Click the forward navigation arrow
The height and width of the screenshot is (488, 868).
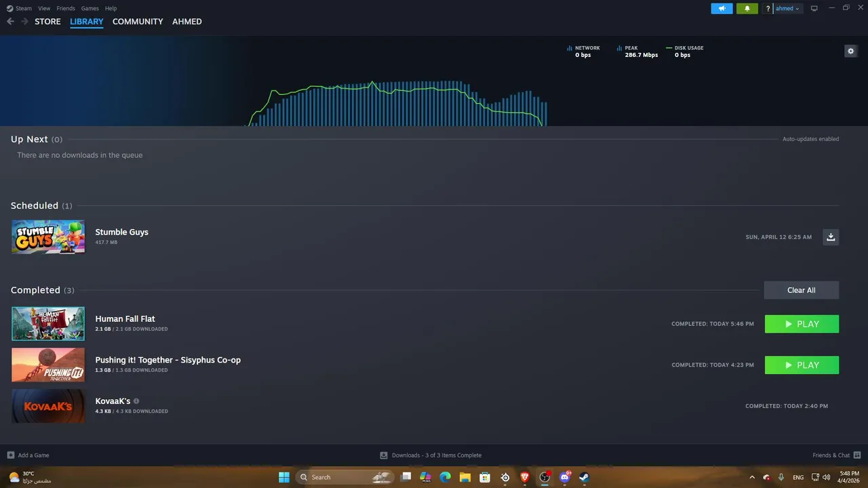[24, 22]
